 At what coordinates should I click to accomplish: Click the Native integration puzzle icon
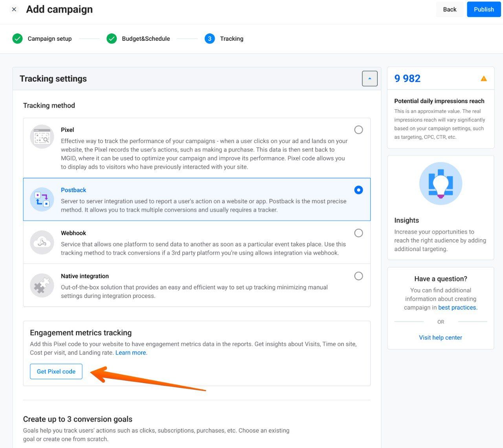[42, 286]
